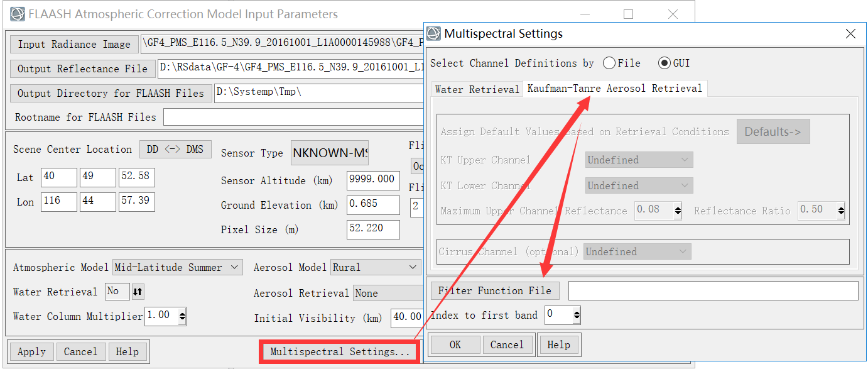868x369 pixels.
Task: Click the FLAASH window title icon
Action: [18, 14]
